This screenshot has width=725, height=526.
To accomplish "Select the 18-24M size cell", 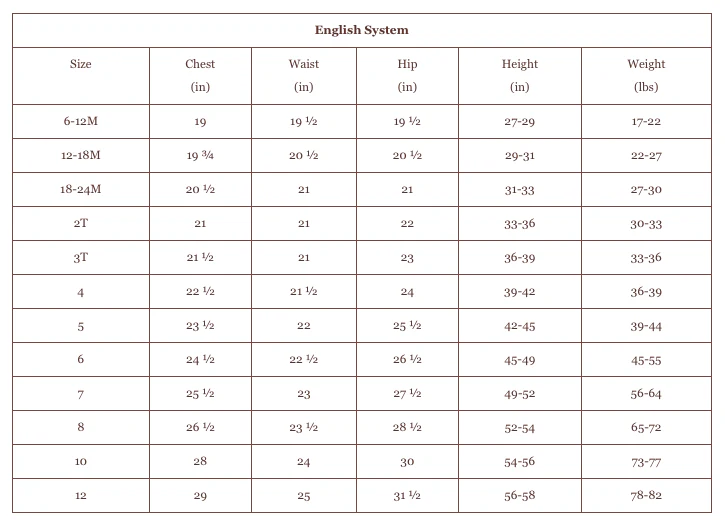I will [81, 189].
